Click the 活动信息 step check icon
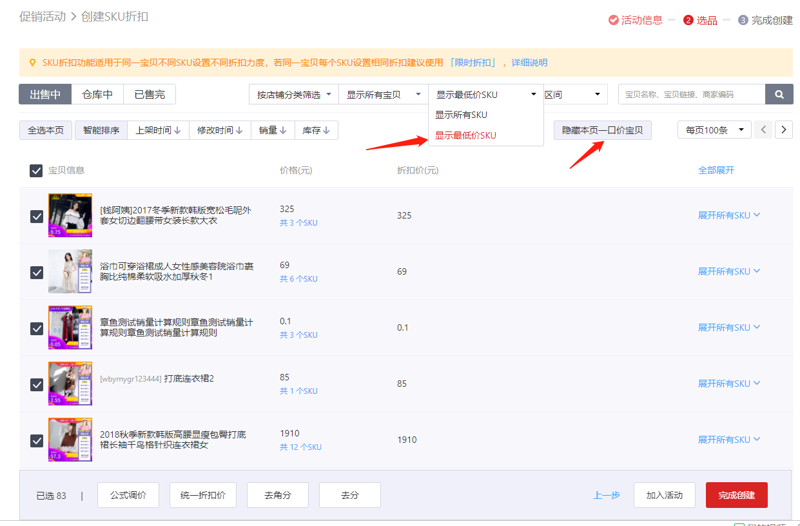 613,20
